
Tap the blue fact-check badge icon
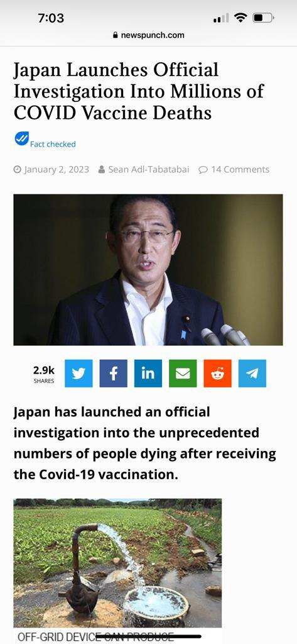(x=21, y=138)
